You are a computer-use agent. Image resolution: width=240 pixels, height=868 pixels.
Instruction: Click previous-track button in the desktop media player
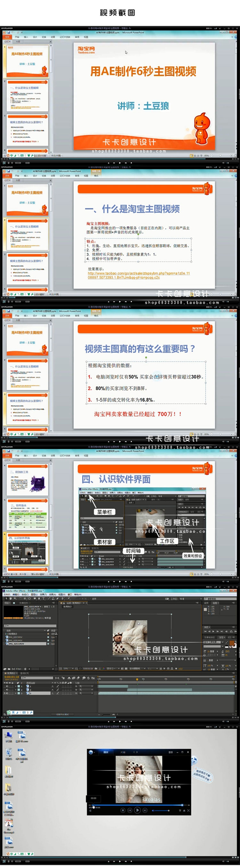(x=130, y=810)
